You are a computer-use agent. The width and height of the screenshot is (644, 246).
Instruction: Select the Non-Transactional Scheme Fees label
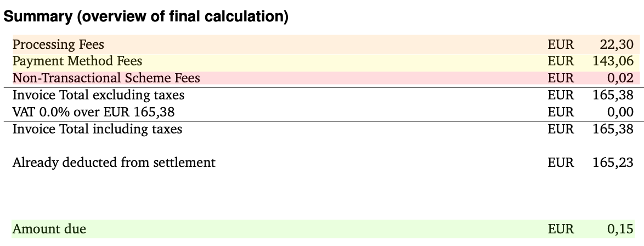coord(106,78)
